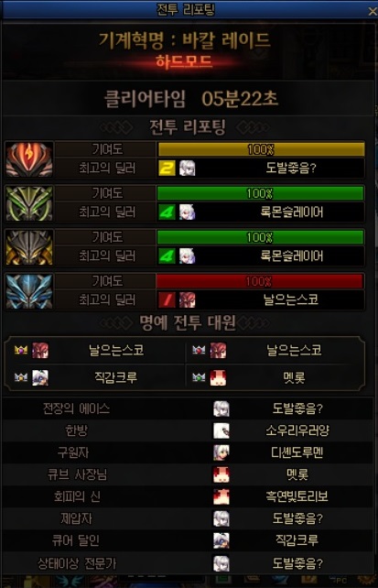Click the green armored boss emblem icon
Screen dimensions: 378x588
29,203
